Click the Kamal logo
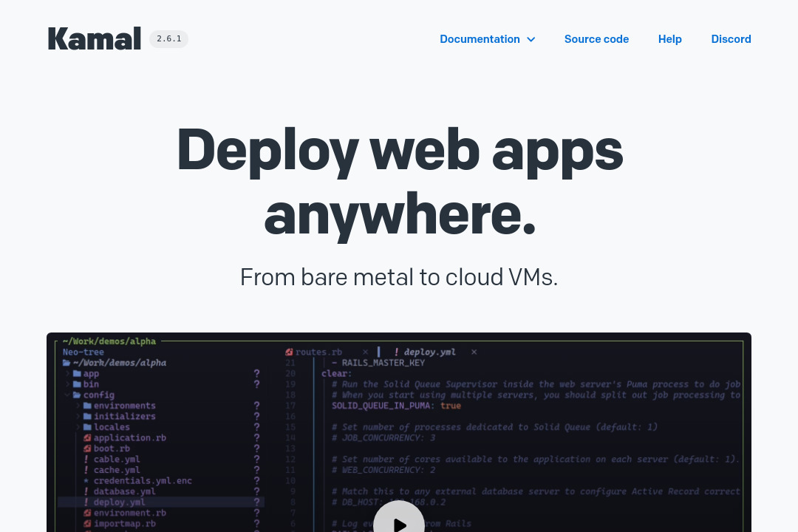798x532 pixels. pyautogui.click(x=94, y=38)
